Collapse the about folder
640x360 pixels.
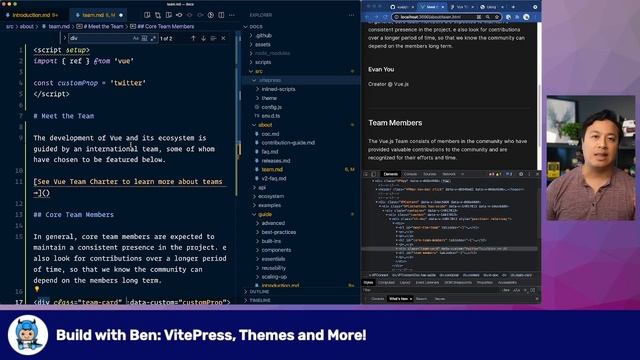coord(265,125)
